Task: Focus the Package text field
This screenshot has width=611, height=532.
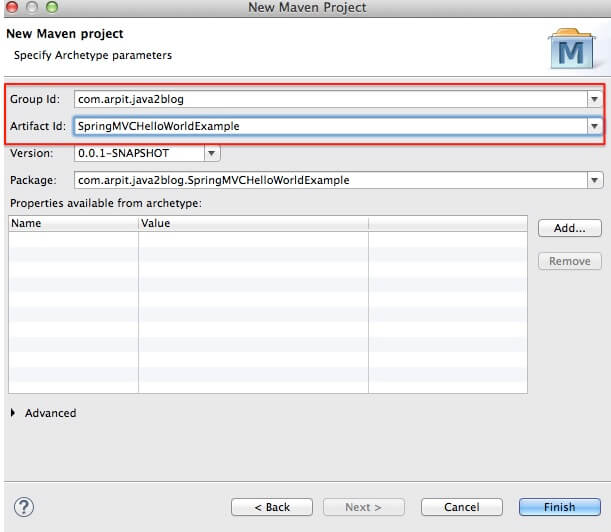Action: tap(331, 180)
